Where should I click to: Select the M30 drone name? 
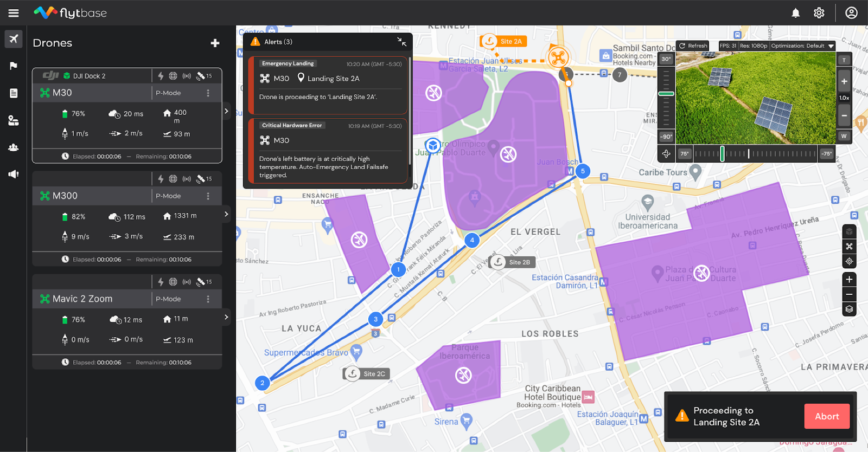coord(62,93)
